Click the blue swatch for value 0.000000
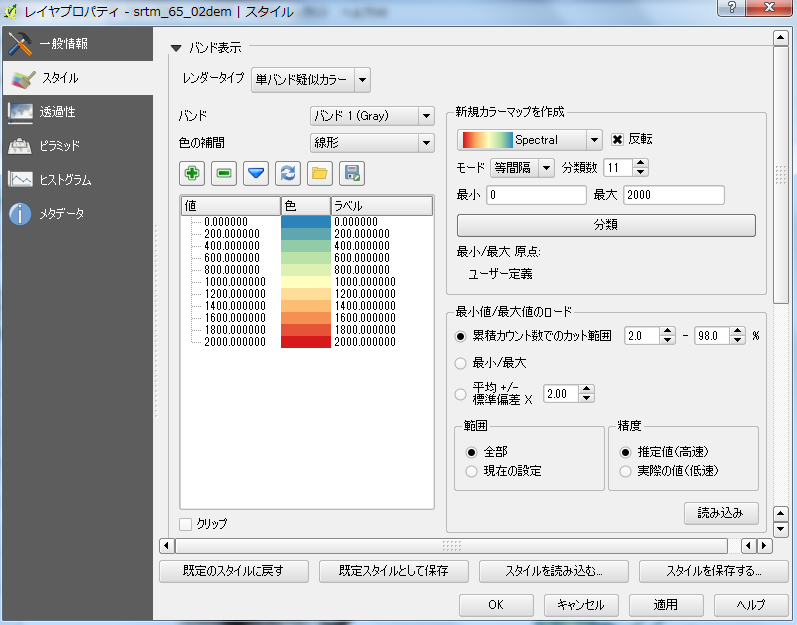 point(305,222)
